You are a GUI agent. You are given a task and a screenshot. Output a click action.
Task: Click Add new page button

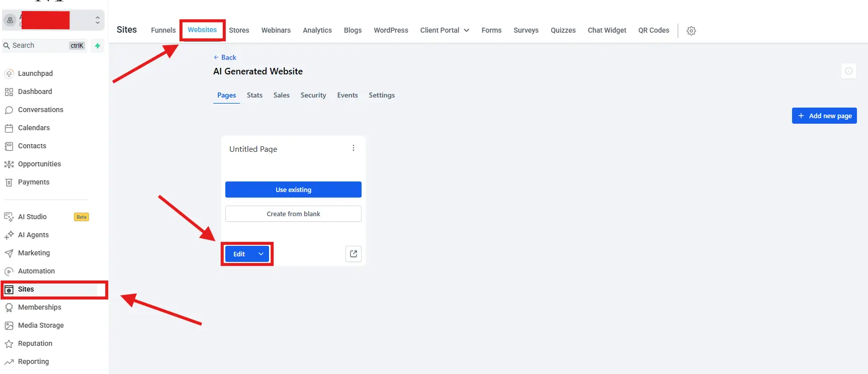point(824,116)
